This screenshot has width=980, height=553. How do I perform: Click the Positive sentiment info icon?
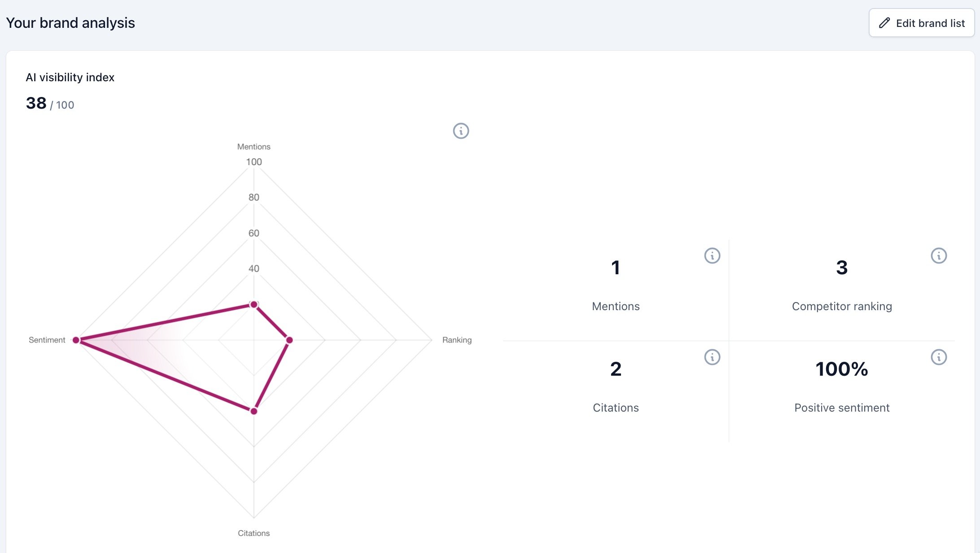[939, 357]
